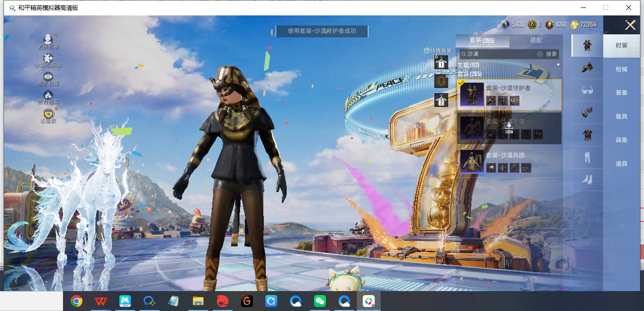The height and width of the screenshot is (311, 644).
Task: Switch to 枪械 firearms tab
Action: point(622,69)
